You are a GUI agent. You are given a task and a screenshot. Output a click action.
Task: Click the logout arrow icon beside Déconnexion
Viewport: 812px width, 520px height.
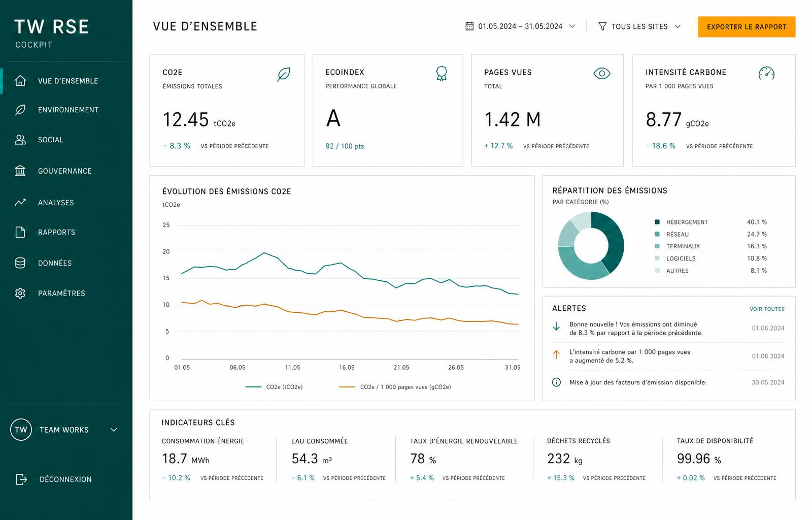pos(21,479)
